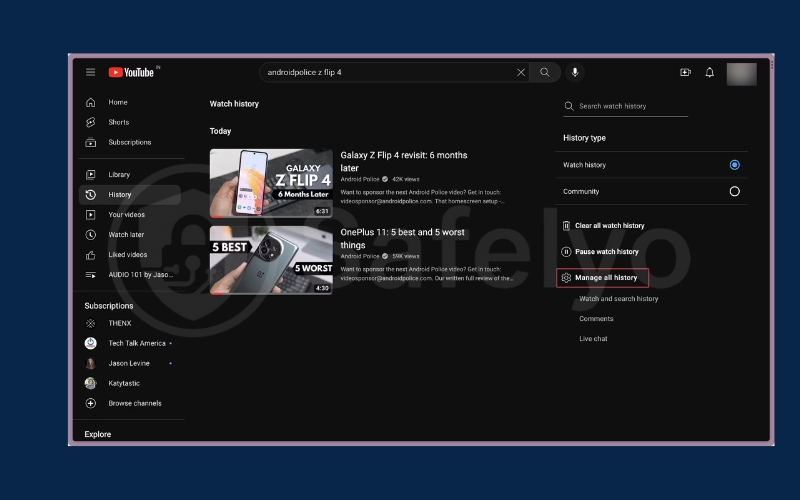Open Tech Talk America subscription
800x500 pixels.
click(x=137, y=343)
